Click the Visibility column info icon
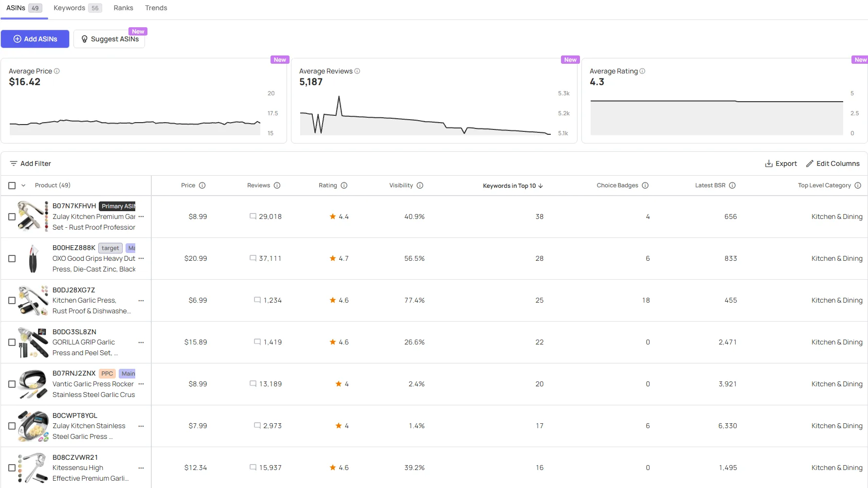The width and height of the screenshot is (868, 488). pos(420,185)
